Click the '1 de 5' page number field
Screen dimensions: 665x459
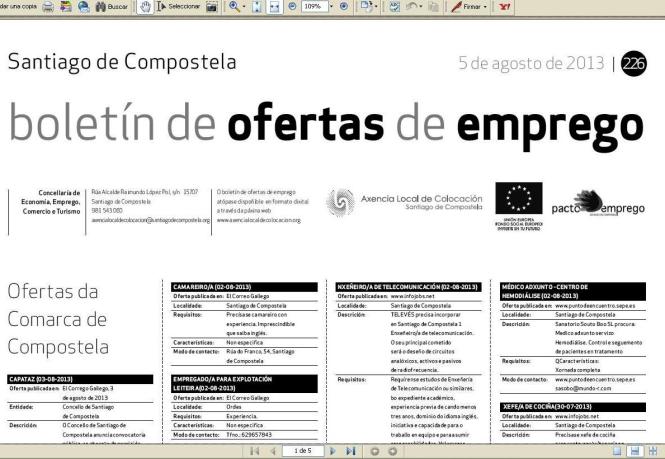[x=303, y=451]
